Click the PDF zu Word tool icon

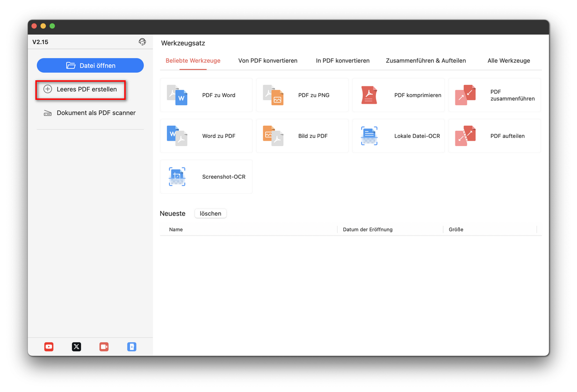(177, 95)
